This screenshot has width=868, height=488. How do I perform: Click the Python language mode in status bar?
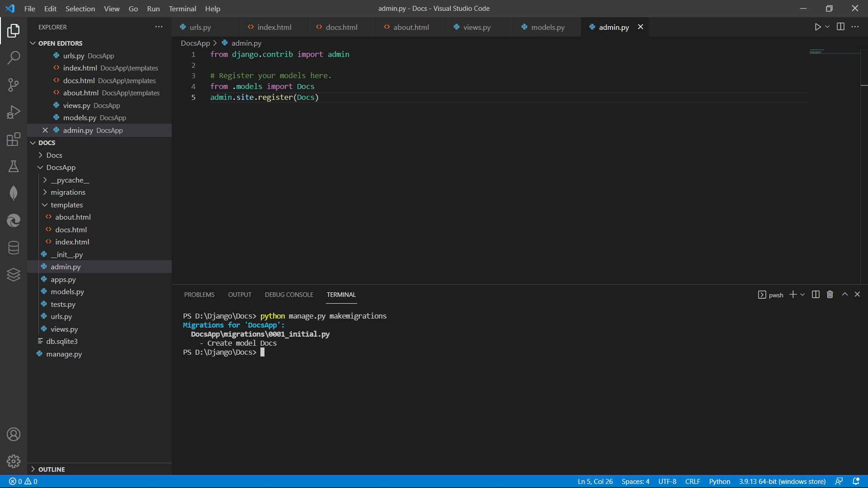pos(719,482)
